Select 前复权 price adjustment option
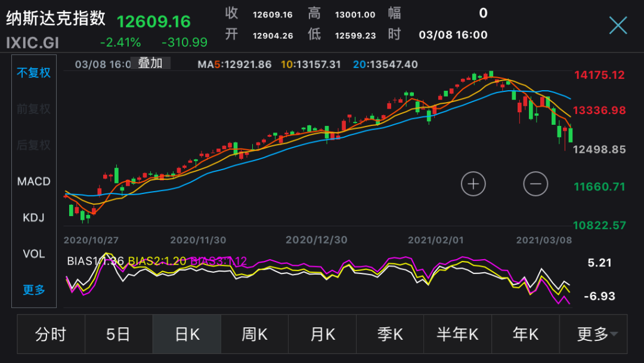The image size is (644, 363). tap(33, 109)
